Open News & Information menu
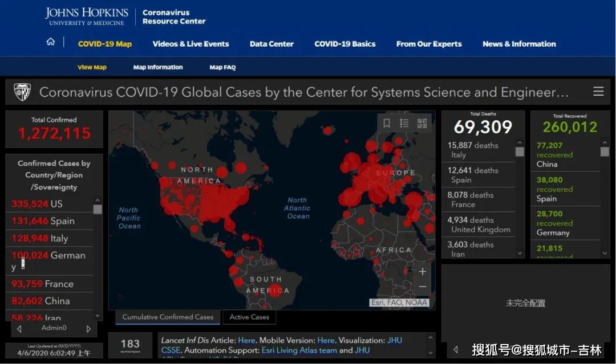This screenshot has width=616, height=364. [x=519, y=44]
